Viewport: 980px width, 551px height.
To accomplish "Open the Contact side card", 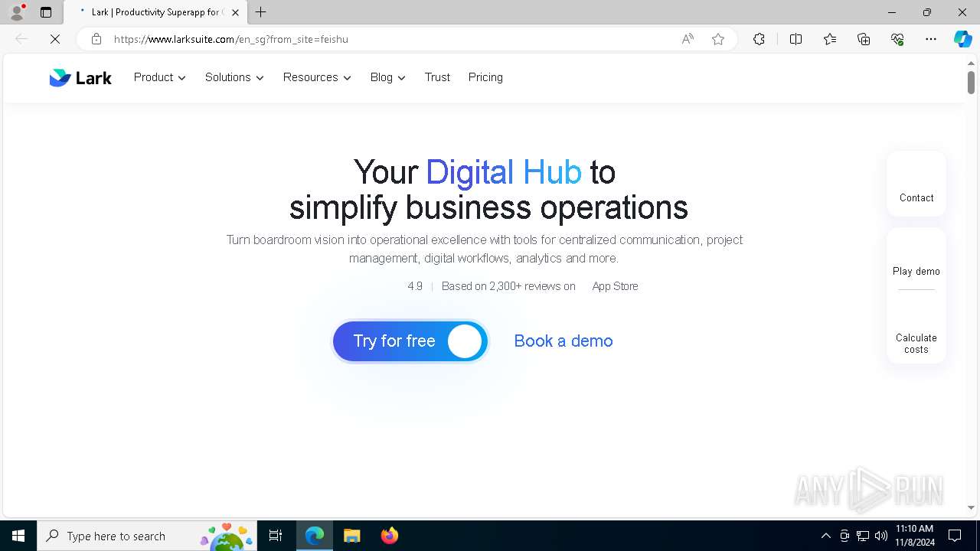I will tap(916, 184).
